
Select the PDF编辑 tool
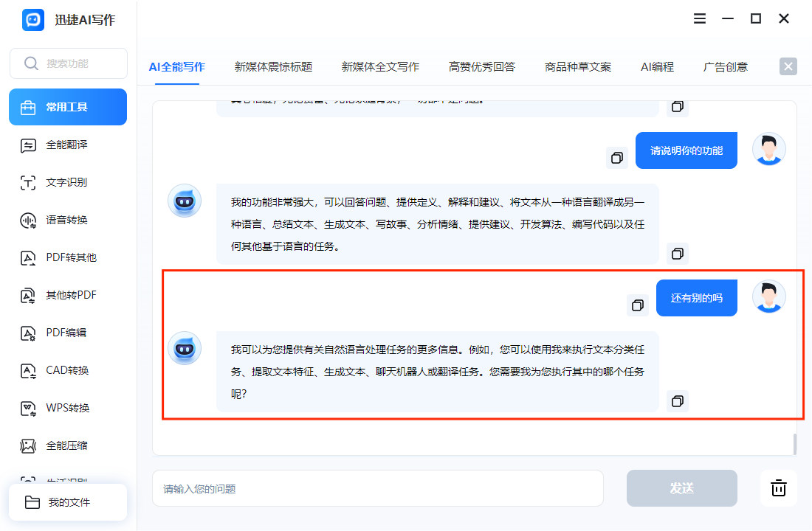click(x=59, y=333)
